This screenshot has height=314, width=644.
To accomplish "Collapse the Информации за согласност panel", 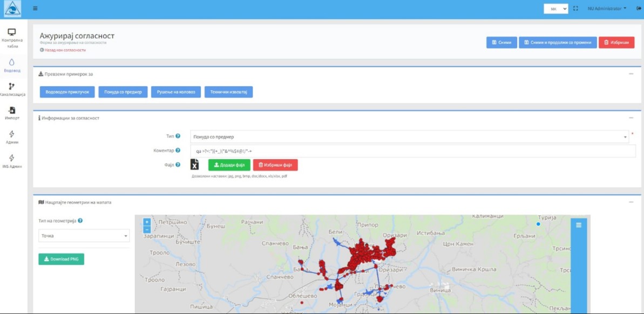I will pos(631,118).
